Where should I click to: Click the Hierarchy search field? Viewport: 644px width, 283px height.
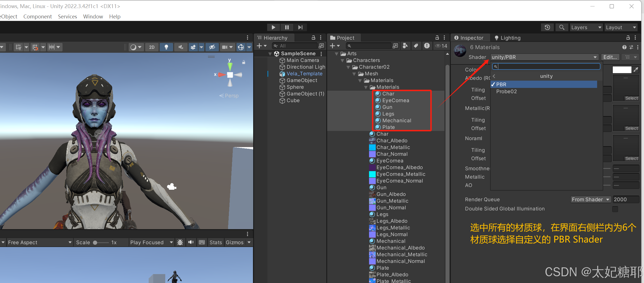pyautogui.click(x=295, y=46)
